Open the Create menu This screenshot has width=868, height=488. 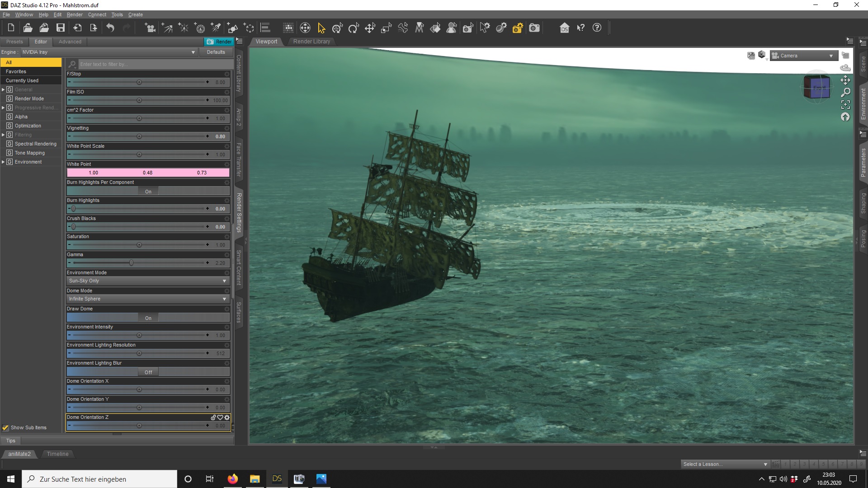[135, 14]
